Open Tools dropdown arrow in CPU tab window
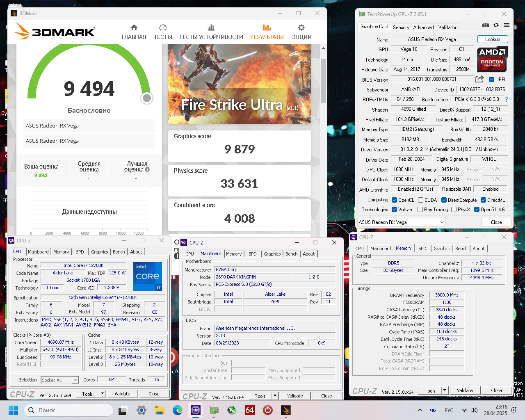This screenshot has width=525, height=420. point(102,394)
